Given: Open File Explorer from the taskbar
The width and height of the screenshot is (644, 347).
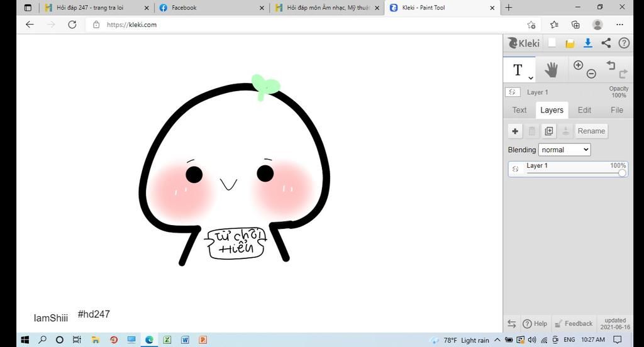Looking at the screenshot, I should tap(96, 339).
